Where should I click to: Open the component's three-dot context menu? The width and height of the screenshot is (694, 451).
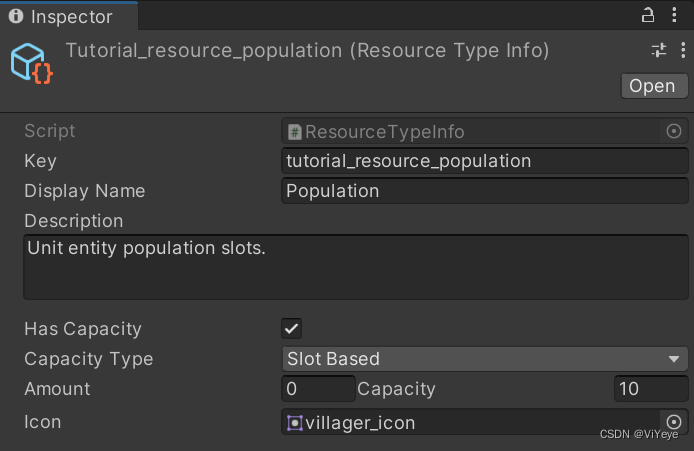tap(682, 51)
